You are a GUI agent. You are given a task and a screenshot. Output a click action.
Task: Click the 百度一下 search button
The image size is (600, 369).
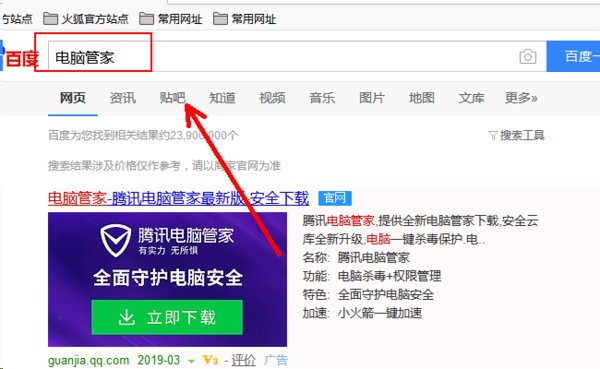(x=573, y=56)
